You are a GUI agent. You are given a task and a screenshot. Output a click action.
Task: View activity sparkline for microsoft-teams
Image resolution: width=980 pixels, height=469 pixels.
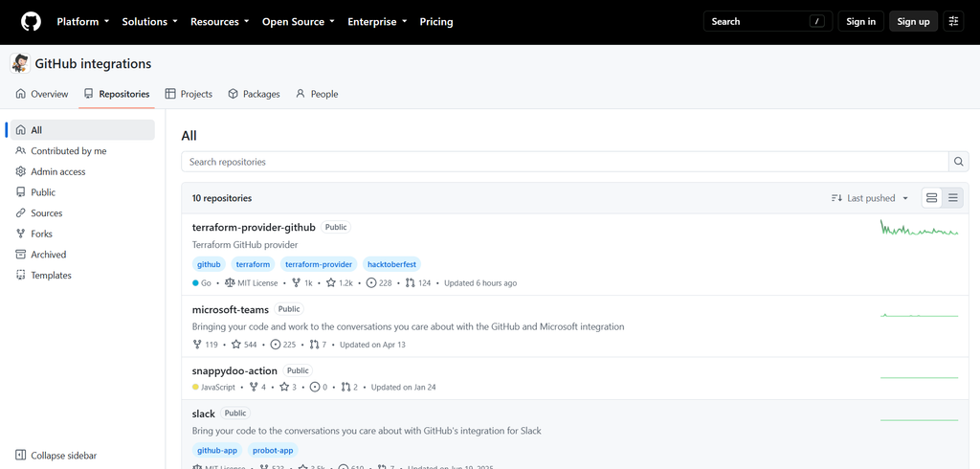coord(920,315)
